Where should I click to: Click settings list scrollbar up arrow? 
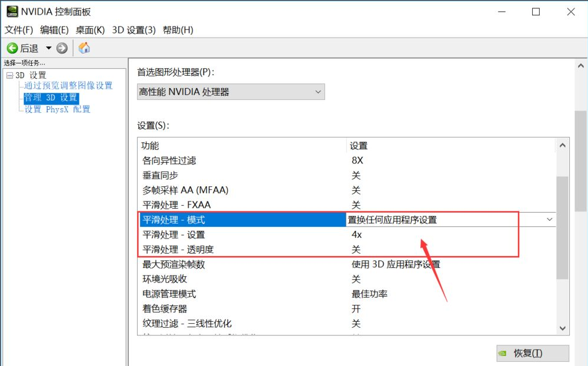(563, 145)
